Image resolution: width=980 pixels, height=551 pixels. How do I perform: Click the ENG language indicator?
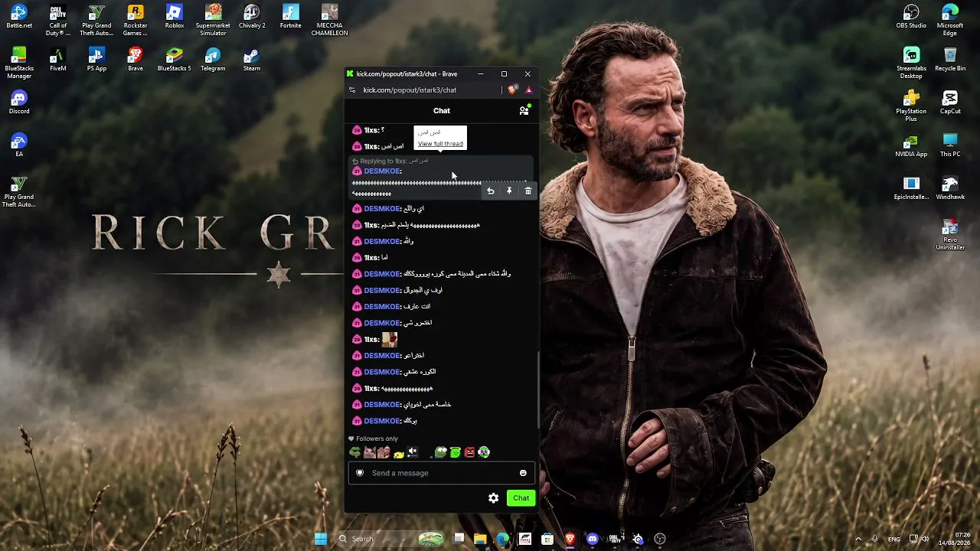893,539
